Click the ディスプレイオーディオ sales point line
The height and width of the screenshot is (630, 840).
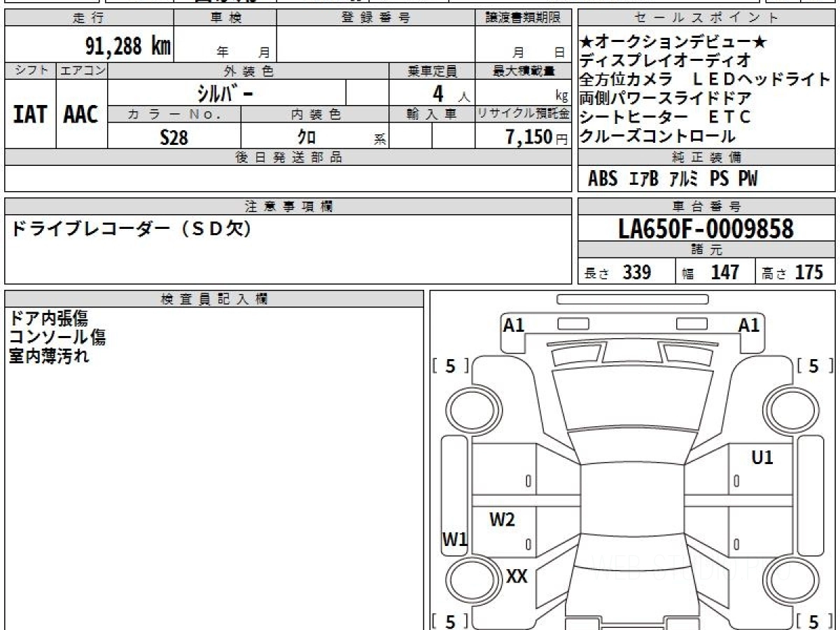tap(666, 60)
